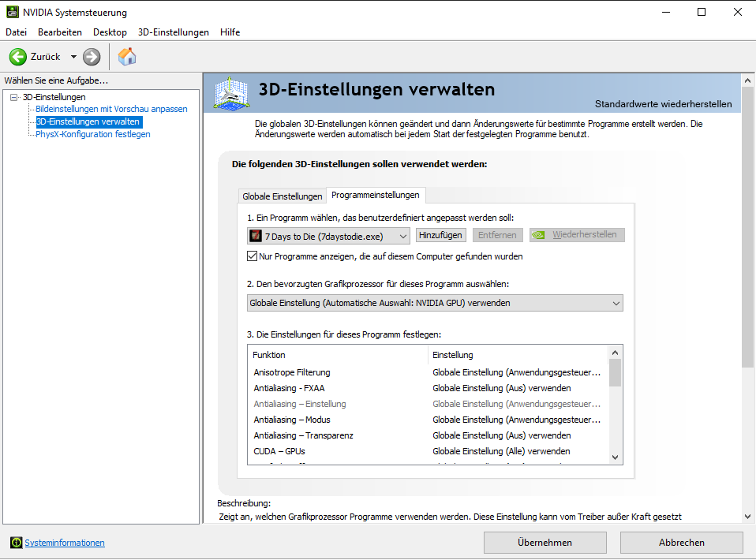The height and width of the screenshot is (560, 756).
Task: Select the Anisotrope Filterung row
Action: [x=429, y=372]
